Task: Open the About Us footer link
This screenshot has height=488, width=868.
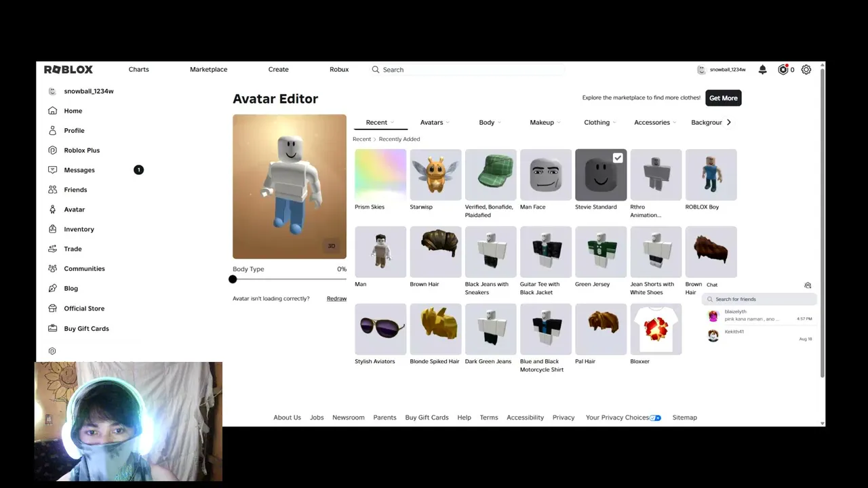Action: point(287,418)
